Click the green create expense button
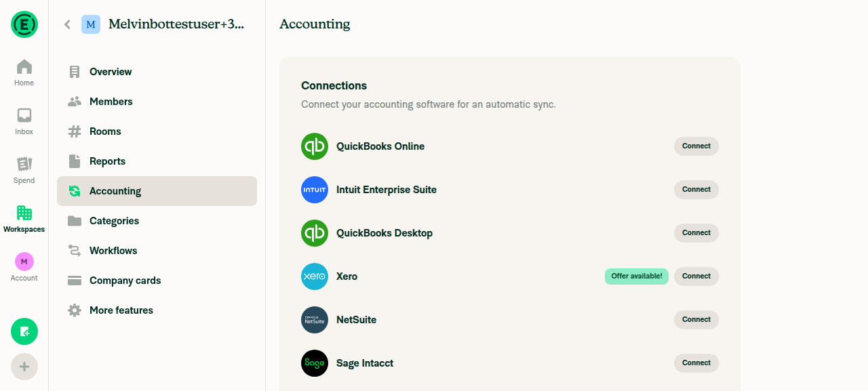The image size is (868, 391). coord(24,331)
